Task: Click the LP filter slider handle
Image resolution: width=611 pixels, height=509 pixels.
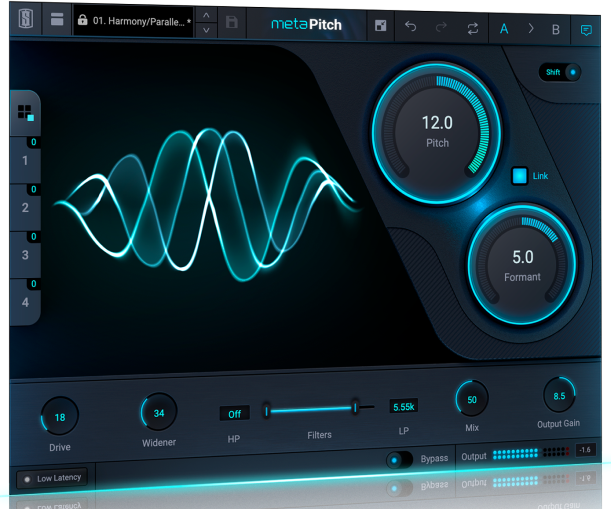Action: pos(355,407)
